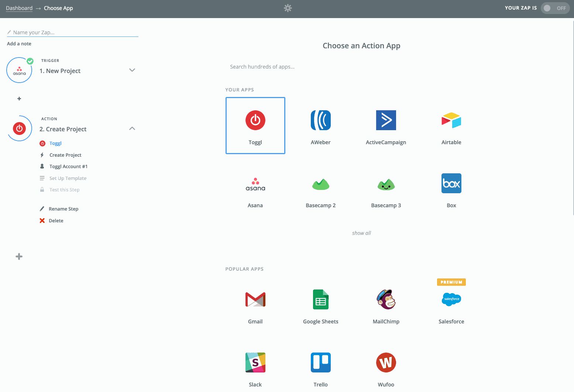Viewport: 574px width, 392px height.
Task: Open the Test this Step sub-step
Action: tap(65, 190)
